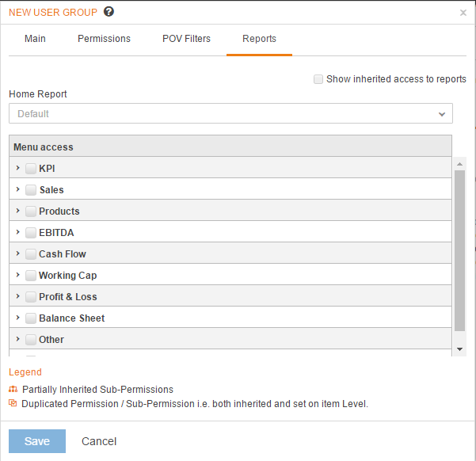Click the menu access vertical scrollbar thumb
The width and height of the screenshot is (476, 461).
[x=459, y=250]
